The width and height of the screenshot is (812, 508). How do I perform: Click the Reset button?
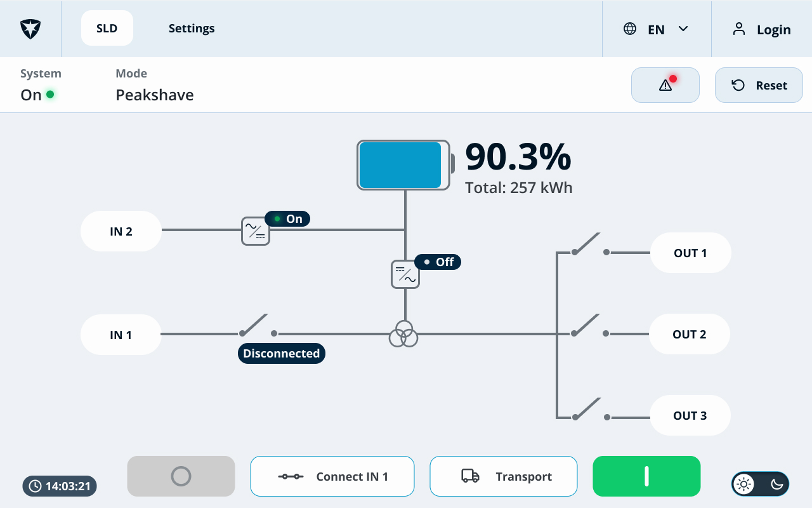(x=759, y=85)
